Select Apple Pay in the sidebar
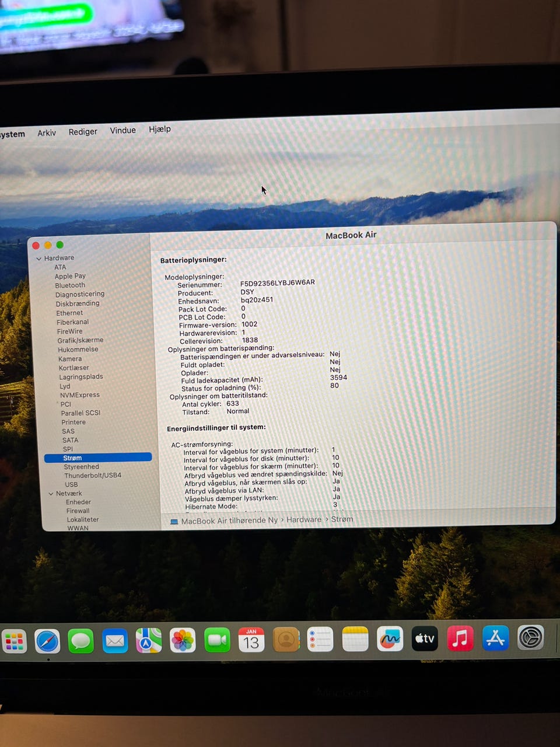Image resolution: width=560 pixels, height=747 pixels. coord(70,276)
